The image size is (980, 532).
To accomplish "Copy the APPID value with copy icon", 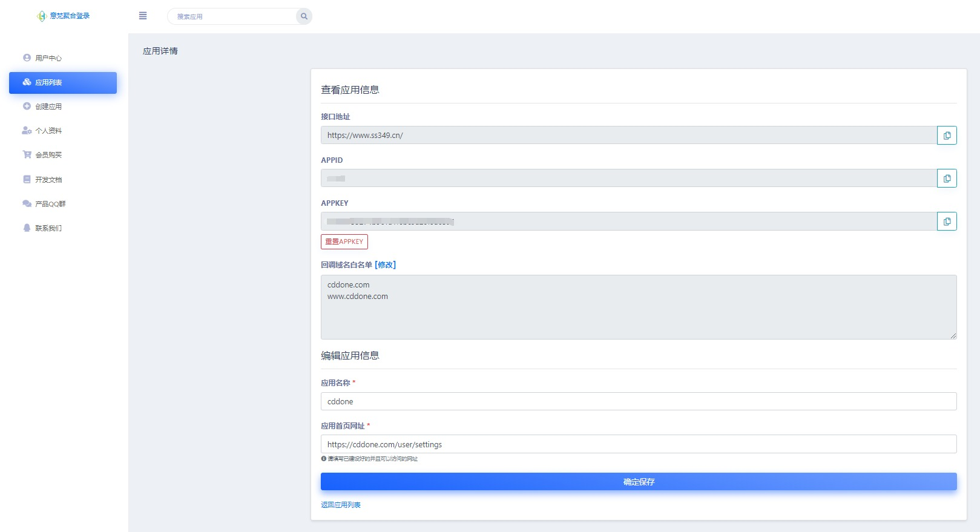I will 947,179.
